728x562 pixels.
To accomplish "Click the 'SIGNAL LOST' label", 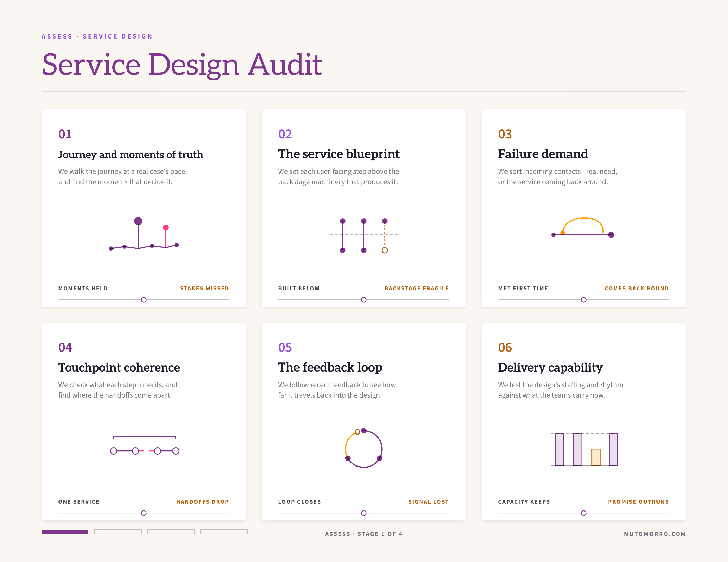I will pyautogui.click(x=428, y=502).
